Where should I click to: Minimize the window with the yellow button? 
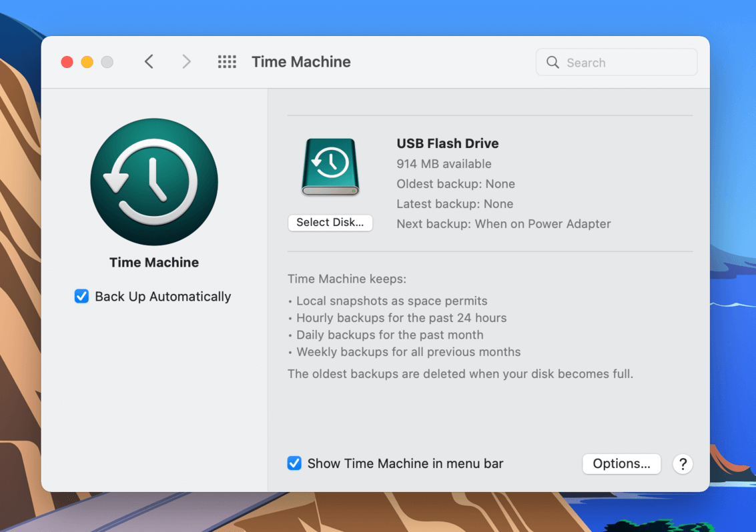pyautogui.click(x=87, y=62)
